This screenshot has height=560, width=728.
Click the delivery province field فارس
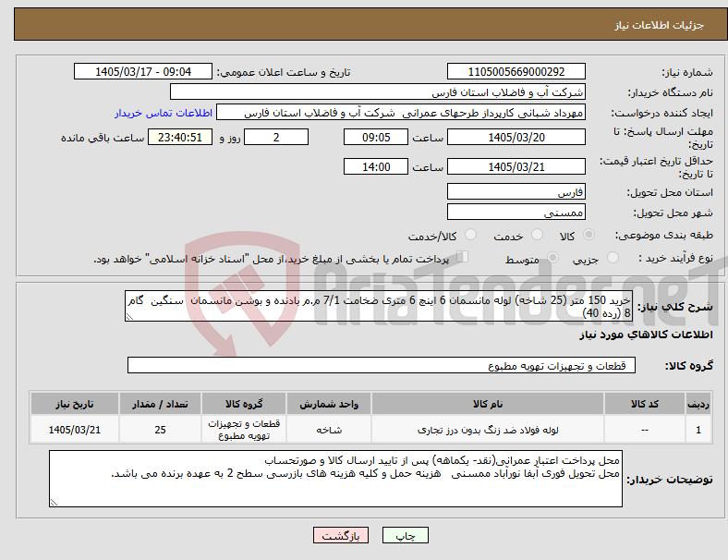tap(516, 192)
